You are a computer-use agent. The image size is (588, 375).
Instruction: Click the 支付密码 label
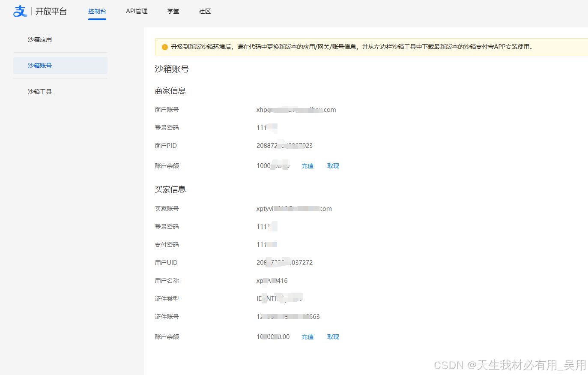(x=167, y=245)
